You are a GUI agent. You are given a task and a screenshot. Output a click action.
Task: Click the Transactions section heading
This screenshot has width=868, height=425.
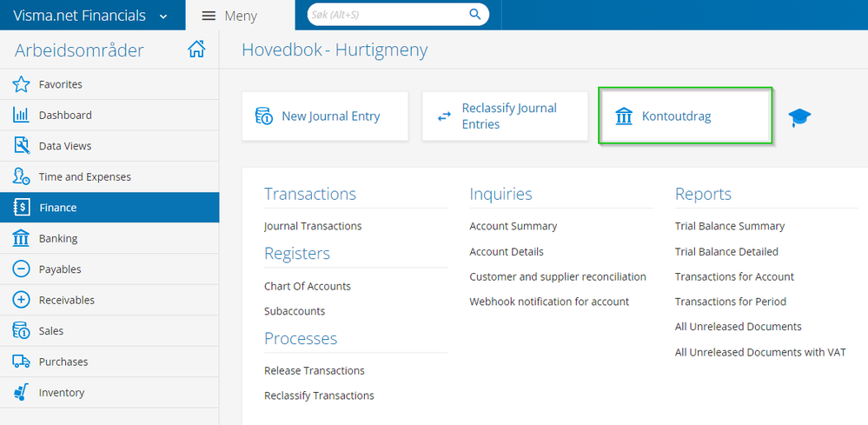310,194
